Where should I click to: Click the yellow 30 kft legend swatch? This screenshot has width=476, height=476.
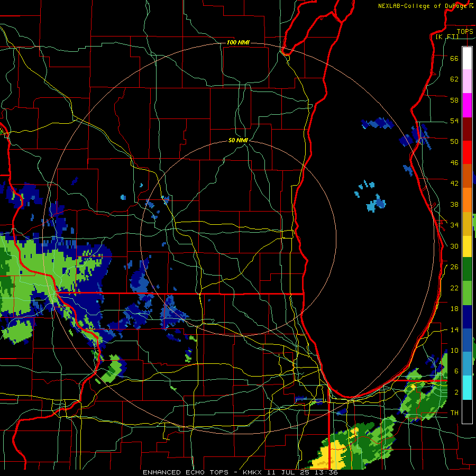(467, 246)
